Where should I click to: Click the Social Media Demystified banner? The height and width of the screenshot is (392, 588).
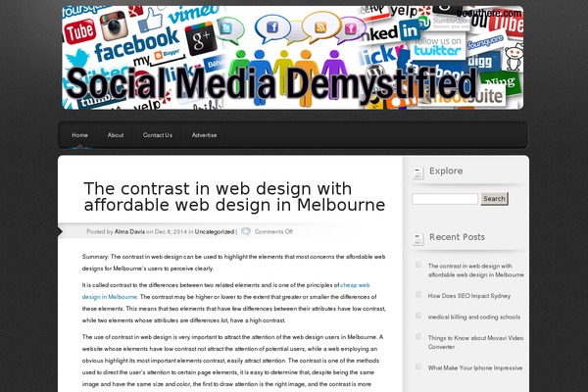[293, 58]
